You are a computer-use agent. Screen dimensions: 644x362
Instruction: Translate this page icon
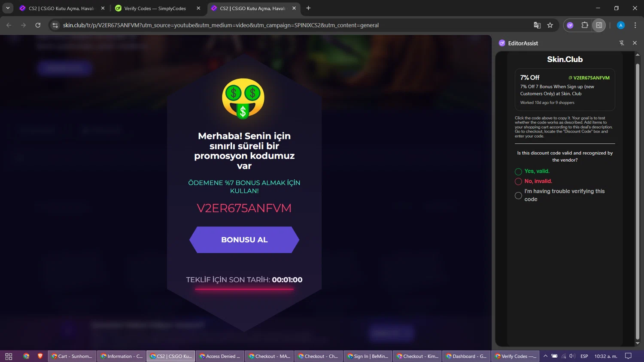(537, 25)
